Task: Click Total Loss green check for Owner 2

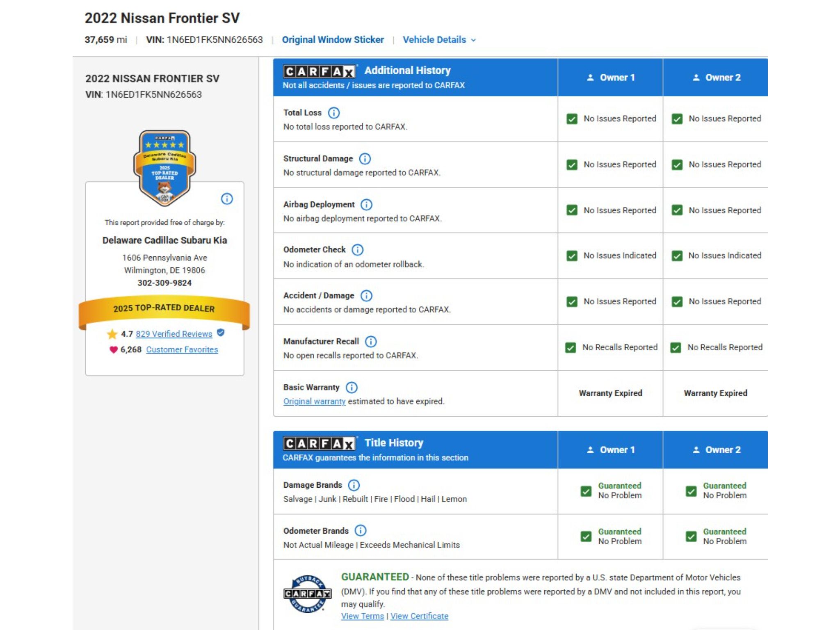Action: tap(677, 119)
